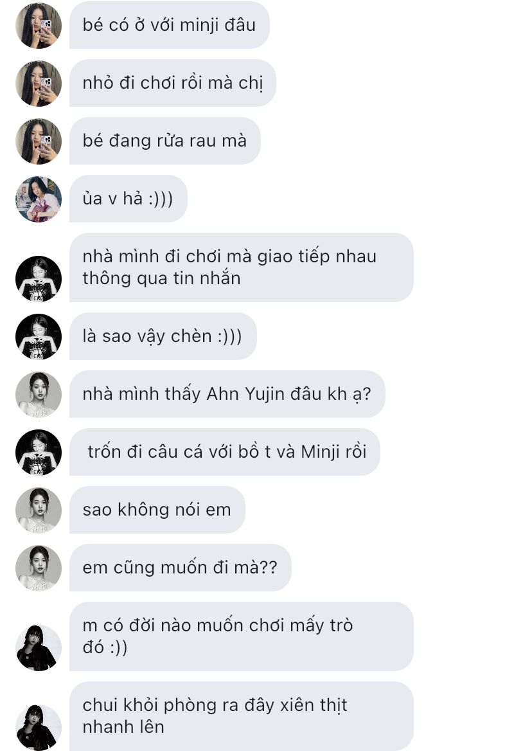This screenshot has width=532, height=756.
Task: Select message "em cũng muốn đi mà??"
Action: 180,568
